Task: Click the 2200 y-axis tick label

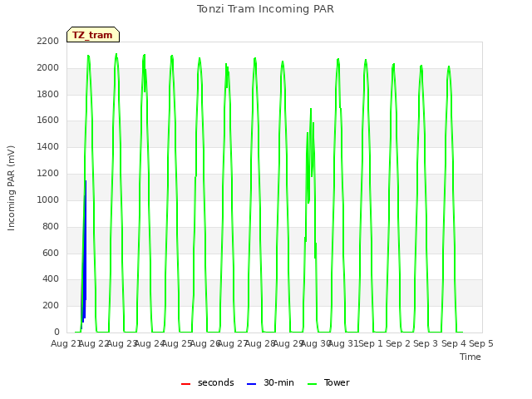Action: [x=48, y=41]
